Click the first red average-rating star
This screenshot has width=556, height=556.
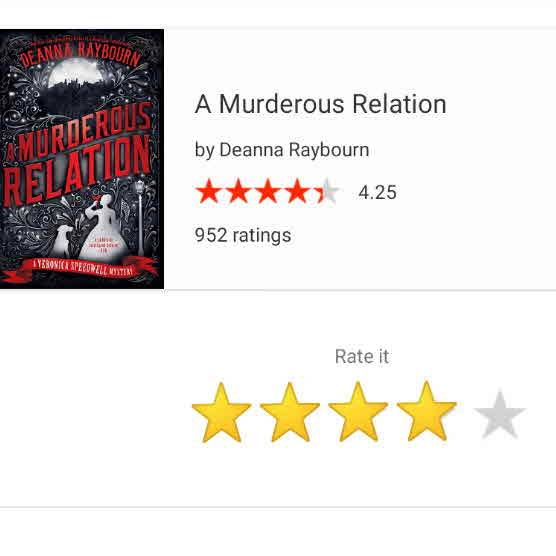pos(208,191)
